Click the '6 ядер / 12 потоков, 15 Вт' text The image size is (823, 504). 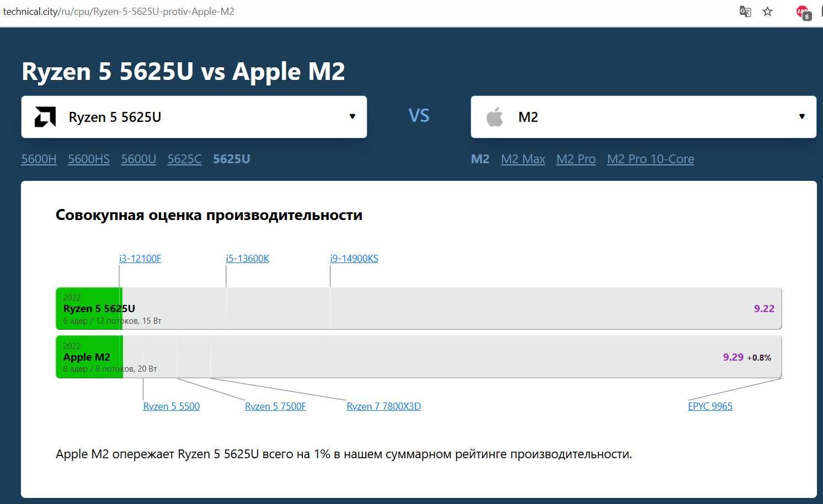coord(112,321)
